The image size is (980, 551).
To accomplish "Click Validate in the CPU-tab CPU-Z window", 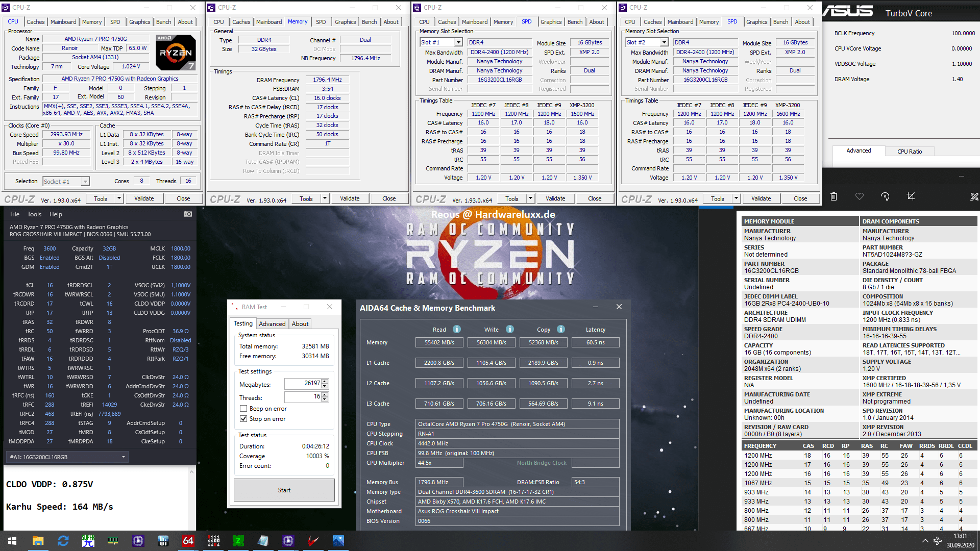I will 144,198.
